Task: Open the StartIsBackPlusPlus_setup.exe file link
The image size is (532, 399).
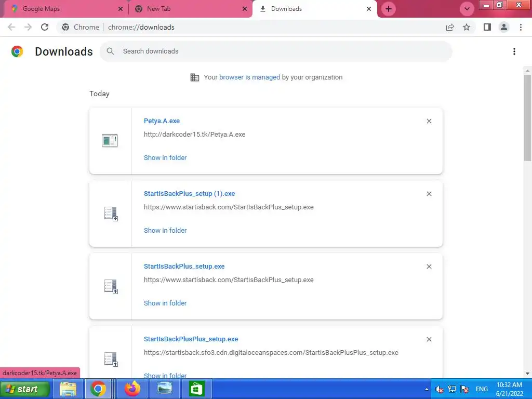Action: pyautogui.click(x=191, y=339)
